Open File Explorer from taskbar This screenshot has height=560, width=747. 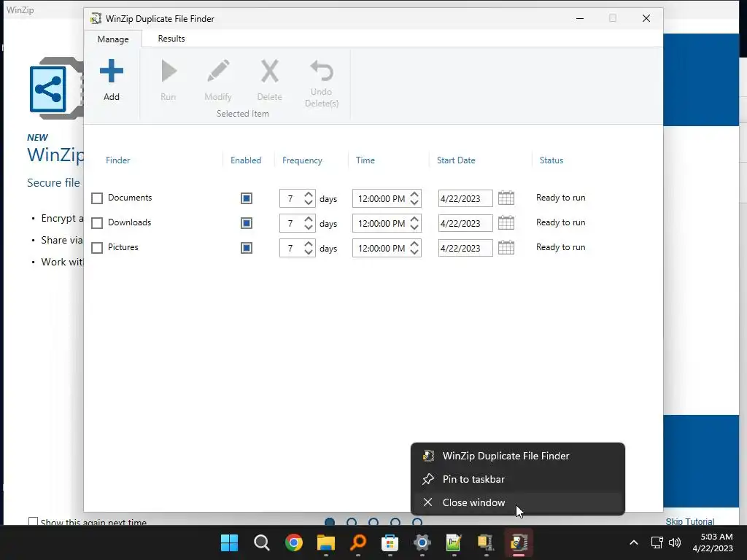(326, 542)
